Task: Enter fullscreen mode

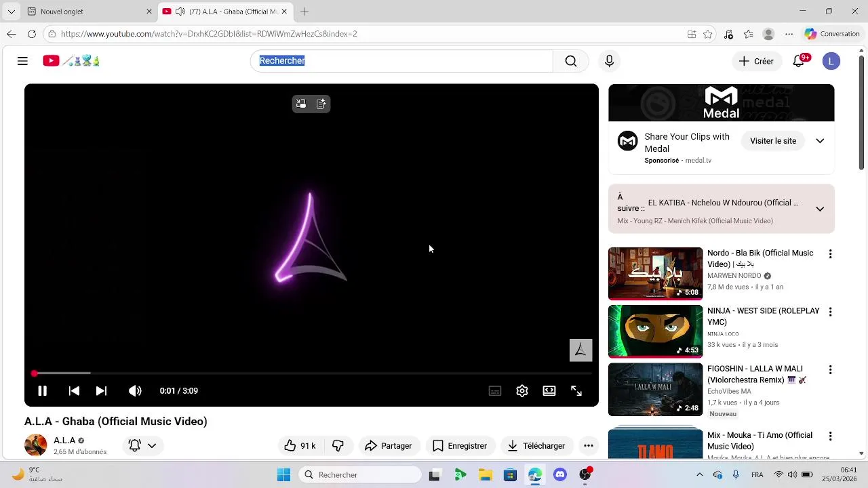Action: point(576,391)
